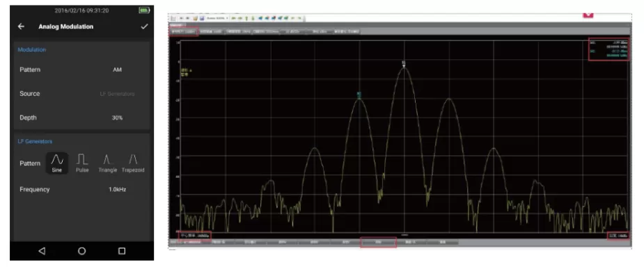Open the Zoom 600% dropdown in toolbar
The width and height of the screenshot is (644, 269).
(x=217, y=18)
